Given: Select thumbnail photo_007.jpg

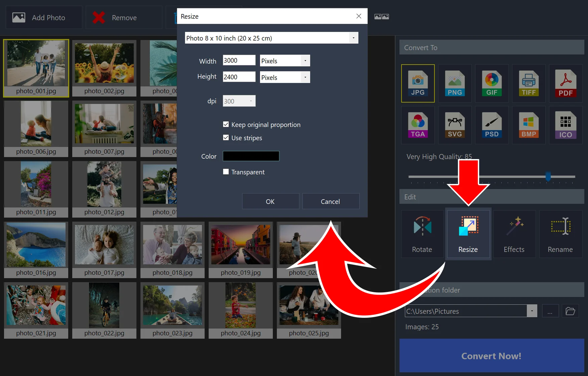Looking at the screenshot, I should [104, 129].
